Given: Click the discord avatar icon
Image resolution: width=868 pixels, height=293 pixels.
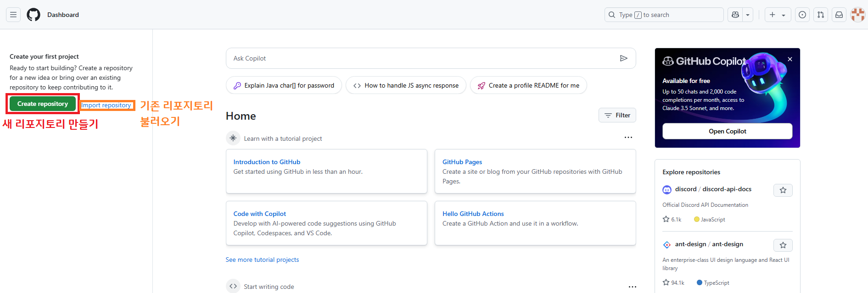Looking at the screenshot, I should tap(667, 190).
